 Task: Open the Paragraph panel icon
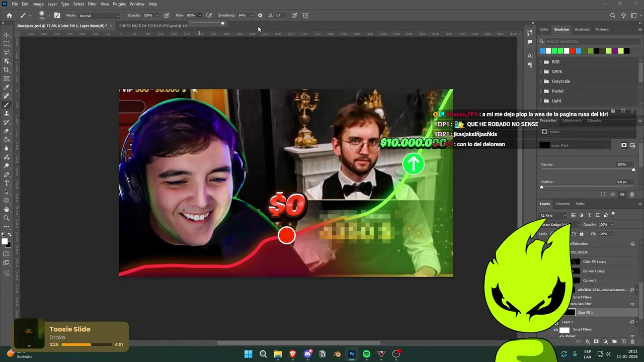tap(530, 65)
